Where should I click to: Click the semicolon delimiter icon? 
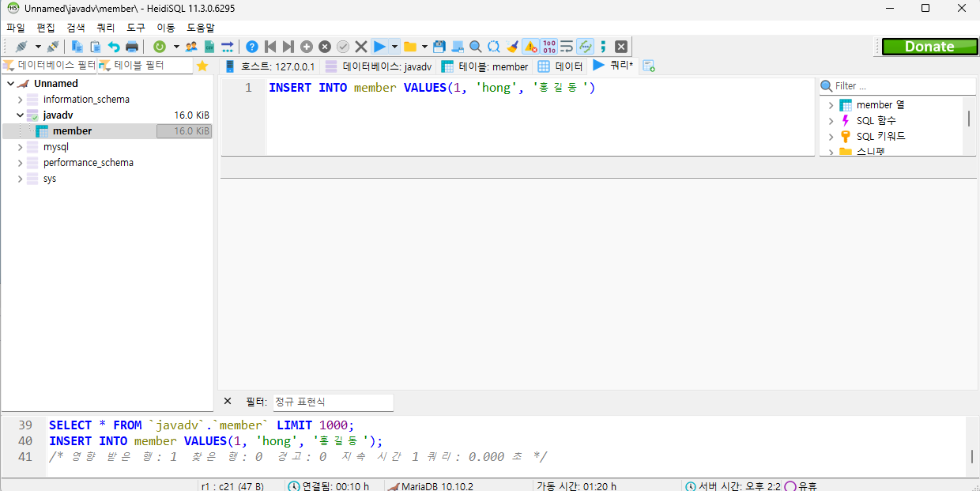point(603,47)
